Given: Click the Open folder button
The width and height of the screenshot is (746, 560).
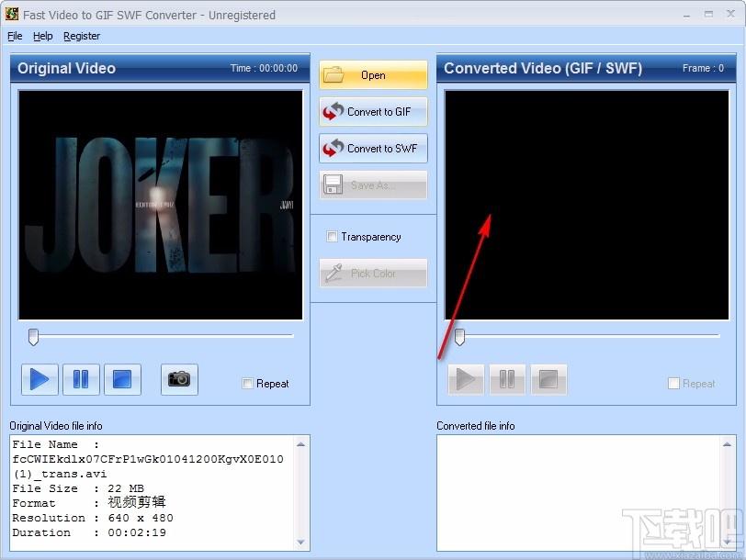Looking at the screenshot, I should tap(373, 75).
